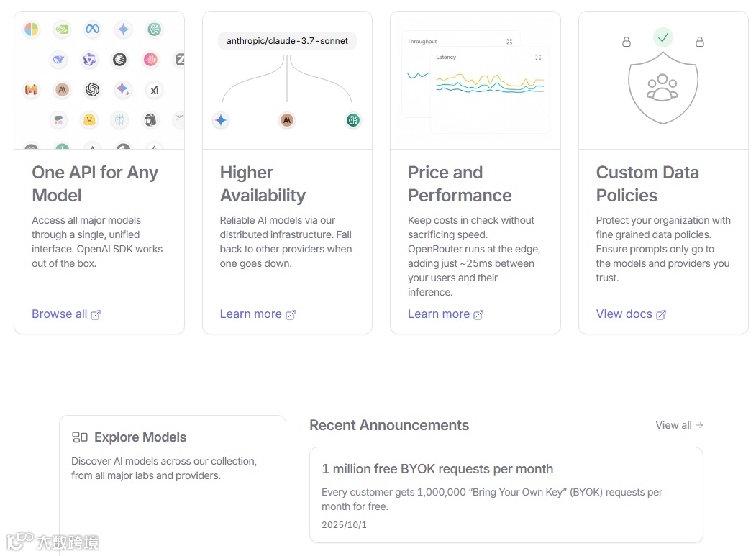Click the green checkmark above shield

pos(662,37)
